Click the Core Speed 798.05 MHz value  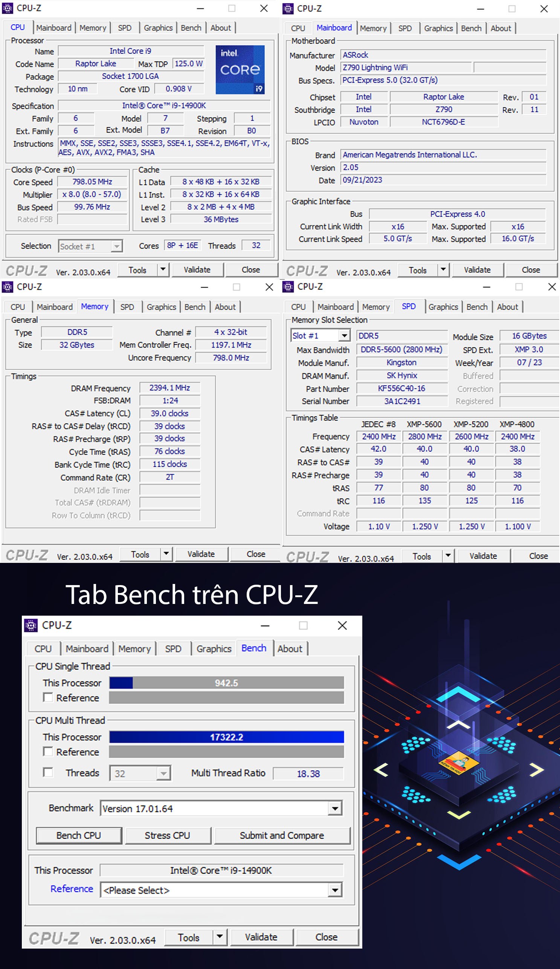point(92,182)
